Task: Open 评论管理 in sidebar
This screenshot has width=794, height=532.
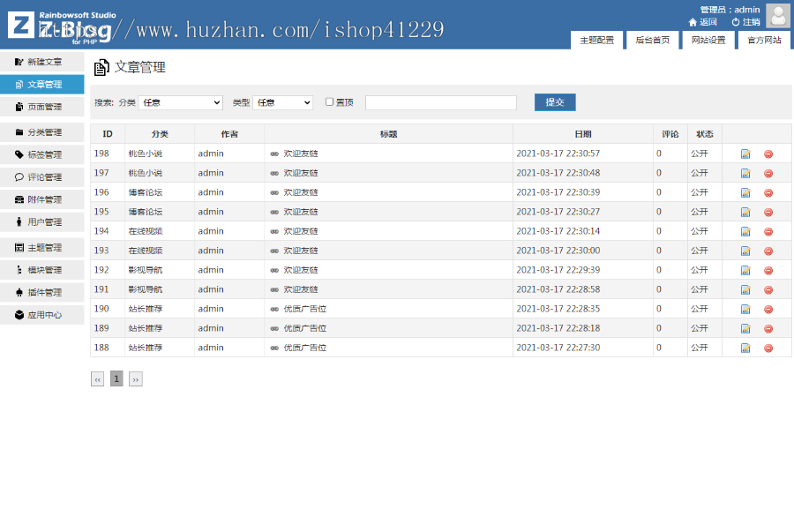Action: tap(42, 177)
